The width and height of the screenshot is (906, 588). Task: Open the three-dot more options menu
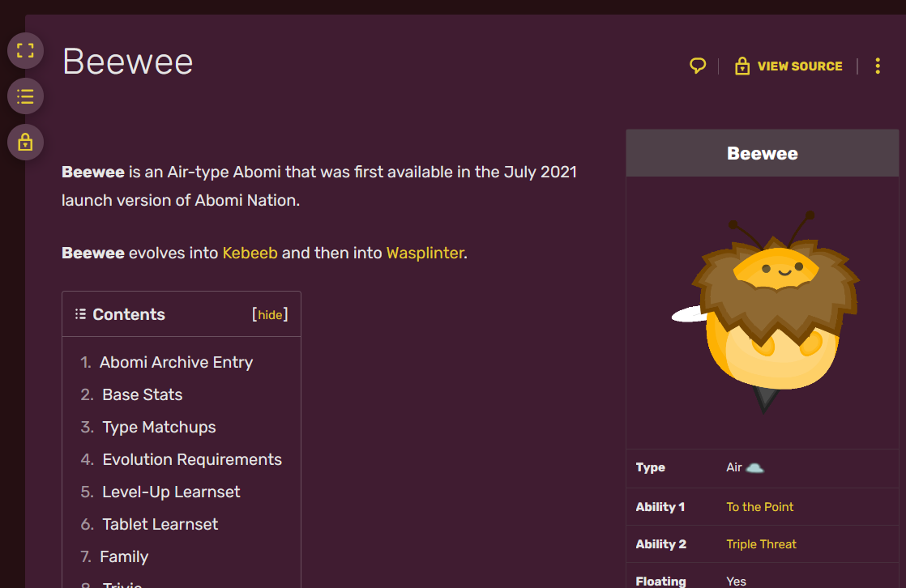tap(878, 66)
